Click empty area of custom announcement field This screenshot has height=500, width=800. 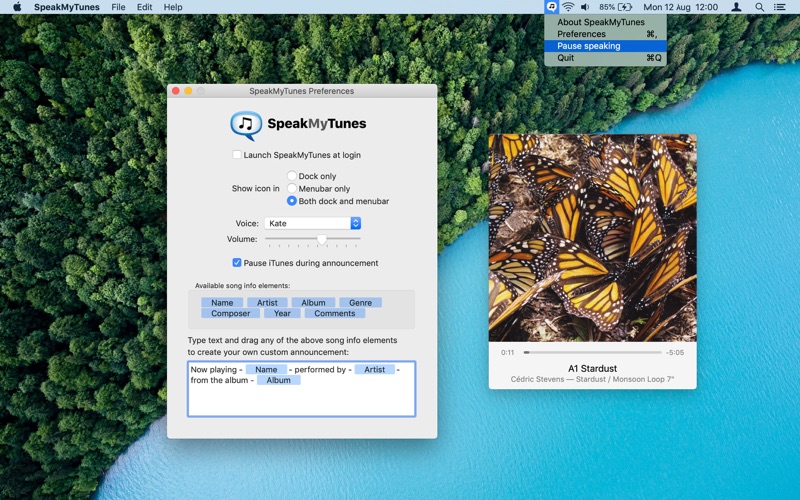tap(302, 401)
